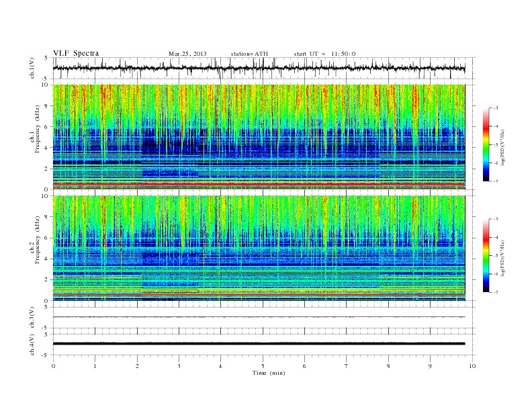The width and height of the screenshot is (532, 411).
Task: Click the ch.2 PSD color scale bar
Action: pyautogui.click(x=486, y=255)
